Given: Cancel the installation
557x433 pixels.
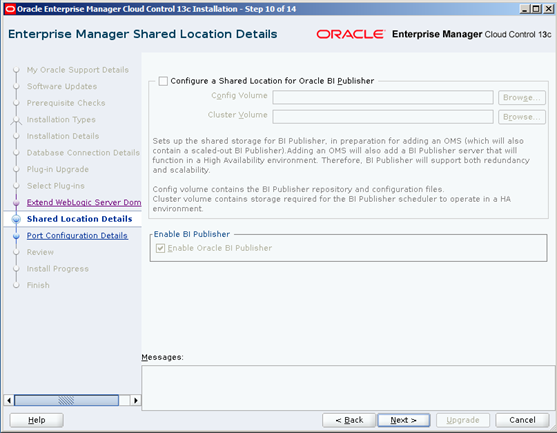Looking at the screenshot, I should point(522,420).
